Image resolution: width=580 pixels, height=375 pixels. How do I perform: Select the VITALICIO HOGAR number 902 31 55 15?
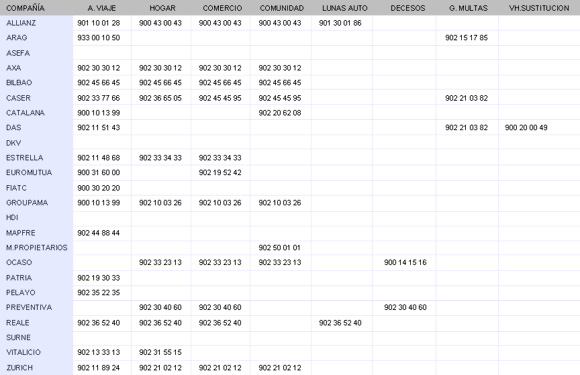[160, 352]
